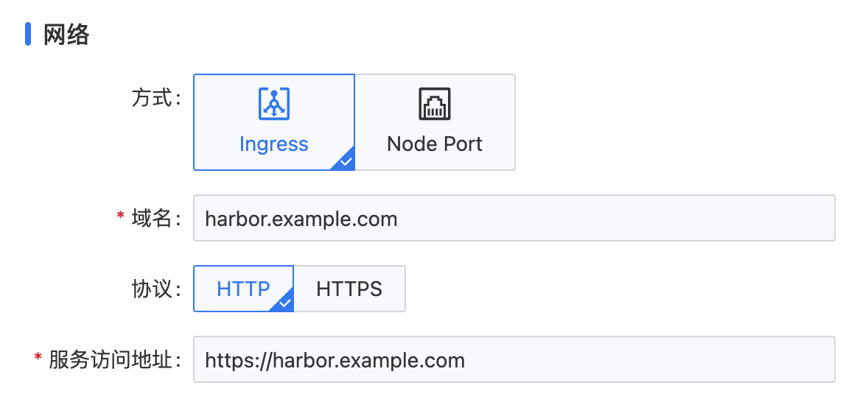This screenshot has height=405, width=868.
Task: Click the https://harbor.example.com URL text
Action: click(335, 361)
